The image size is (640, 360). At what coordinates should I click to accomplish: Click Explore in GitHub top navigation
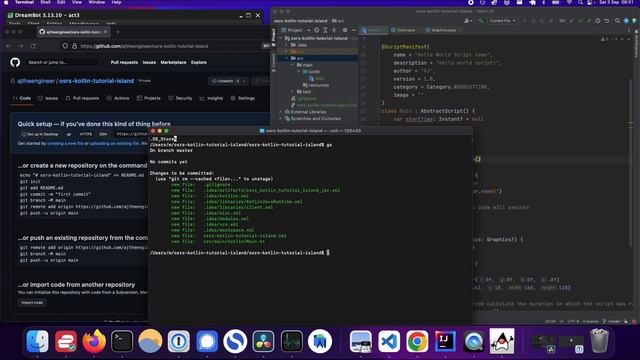199,62
